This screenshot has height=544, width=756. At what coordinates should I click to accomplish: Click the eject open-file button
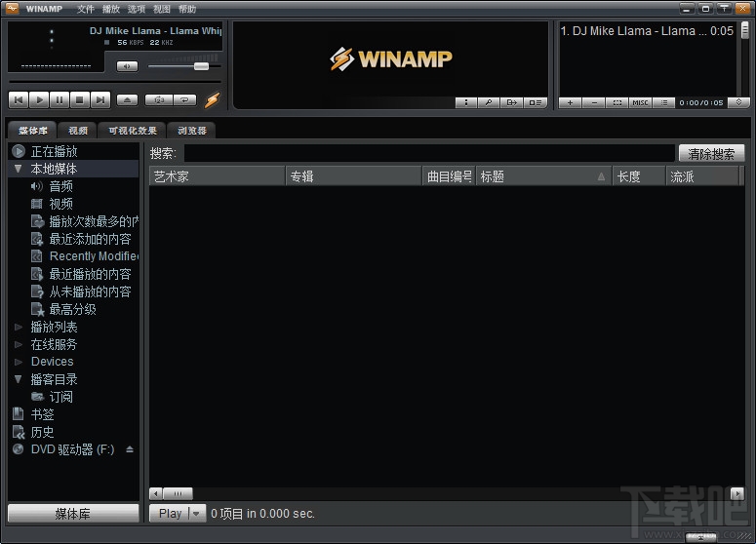click(x=127, y=99)
